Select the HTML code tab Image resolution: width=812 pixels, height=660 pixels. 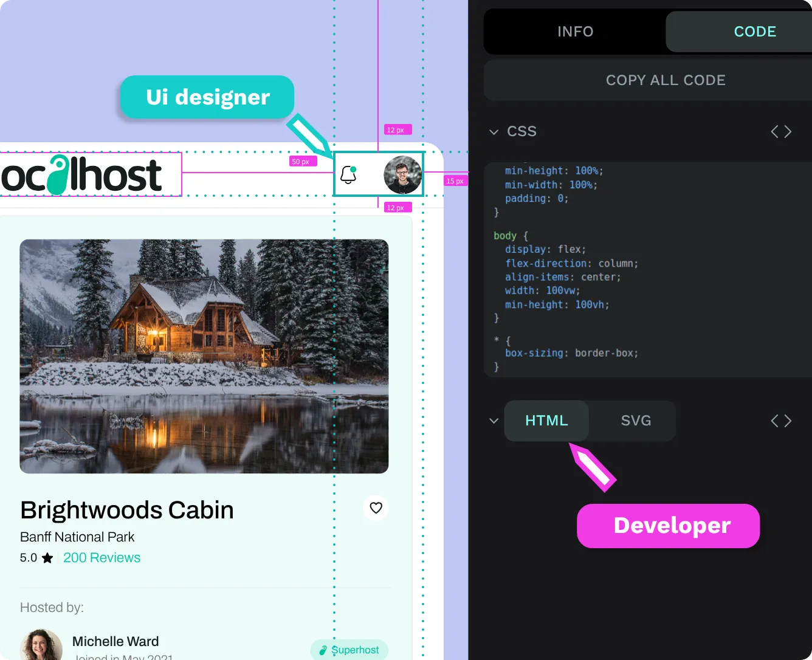point(546,421)
